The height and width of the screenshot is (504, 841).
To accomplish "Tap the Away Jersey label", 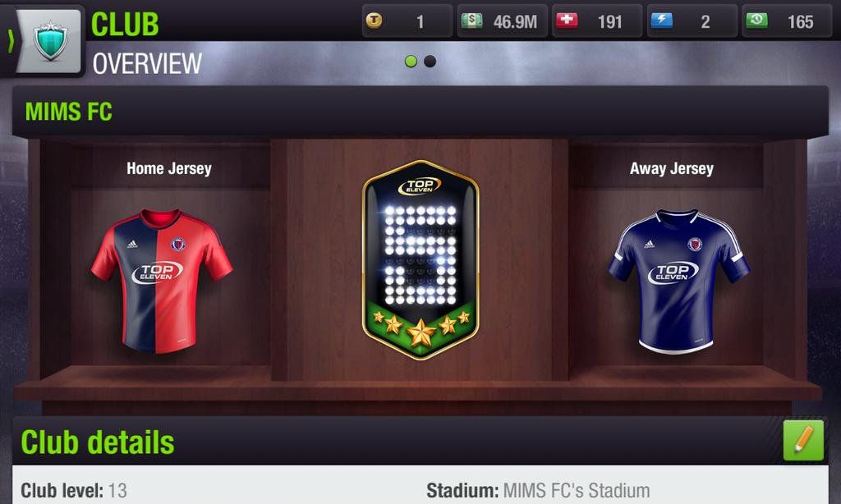I will click(x=672, y=168).
